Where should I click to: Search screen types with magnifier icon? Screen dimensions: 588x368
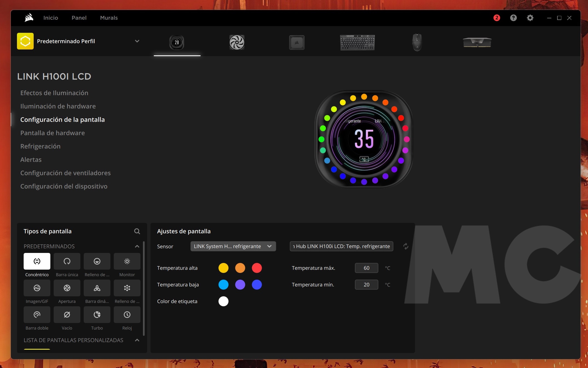click(x=137, y=231)
